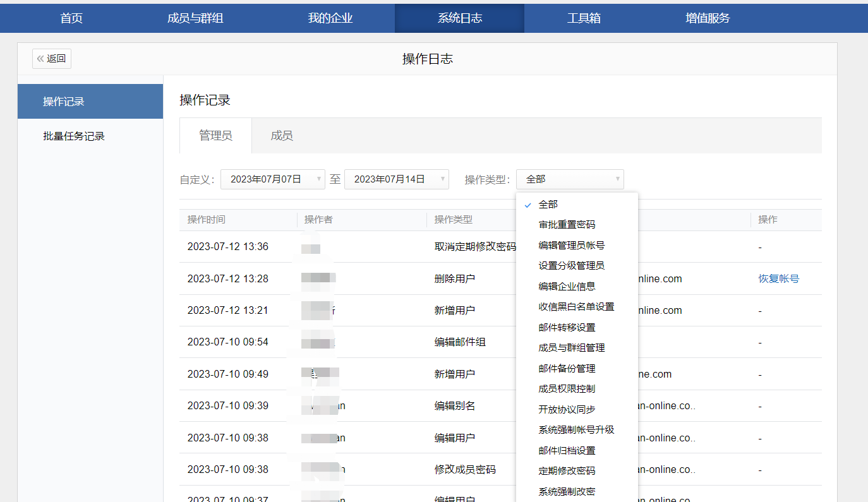Choose 编辑管理员帐号 in the type list
The height and width of the screenshot is (502, 868).
[571, 246]
